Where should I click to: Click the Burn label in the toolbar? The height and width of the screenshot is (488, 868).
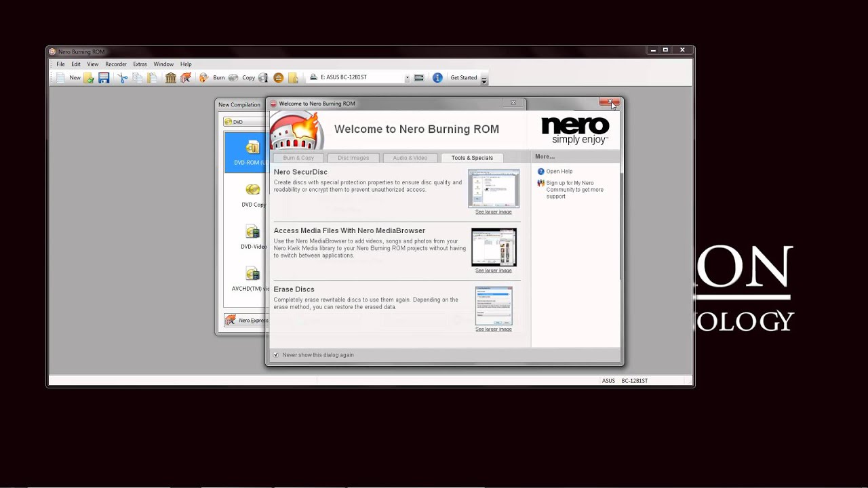[218, 78]
